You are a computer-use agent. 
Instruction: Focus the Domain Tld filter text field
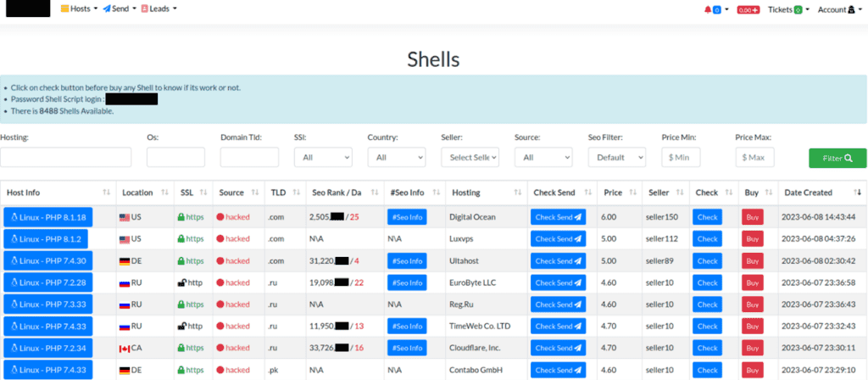tap(250, 157)
